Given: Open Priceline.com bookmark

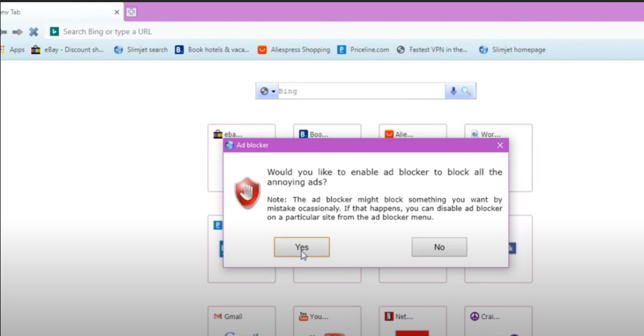Looking at the screenshot, I should pos(363,50).
